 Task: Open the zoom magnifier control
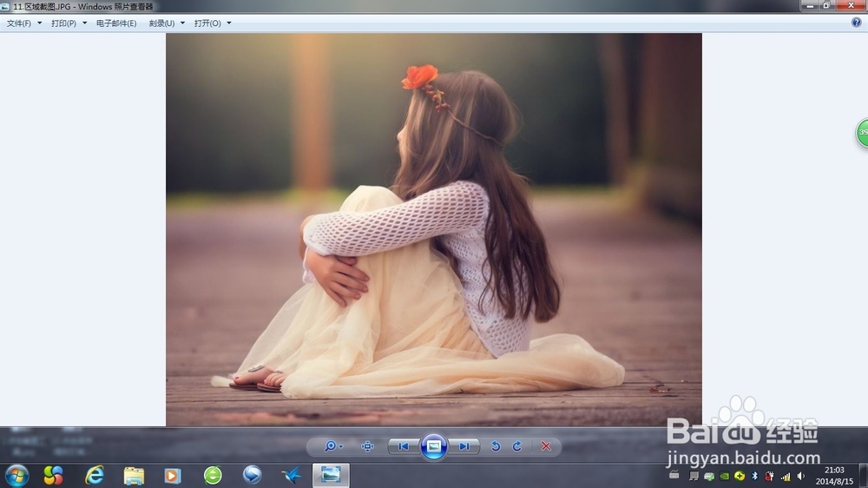click(x=333, y=446)
